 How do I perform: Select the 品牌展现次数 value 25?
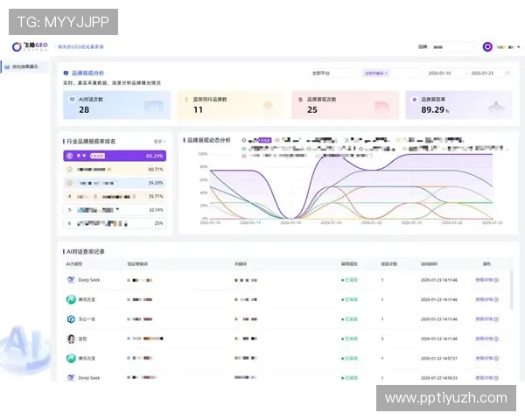pyautogui.click(x=312, y=110)
